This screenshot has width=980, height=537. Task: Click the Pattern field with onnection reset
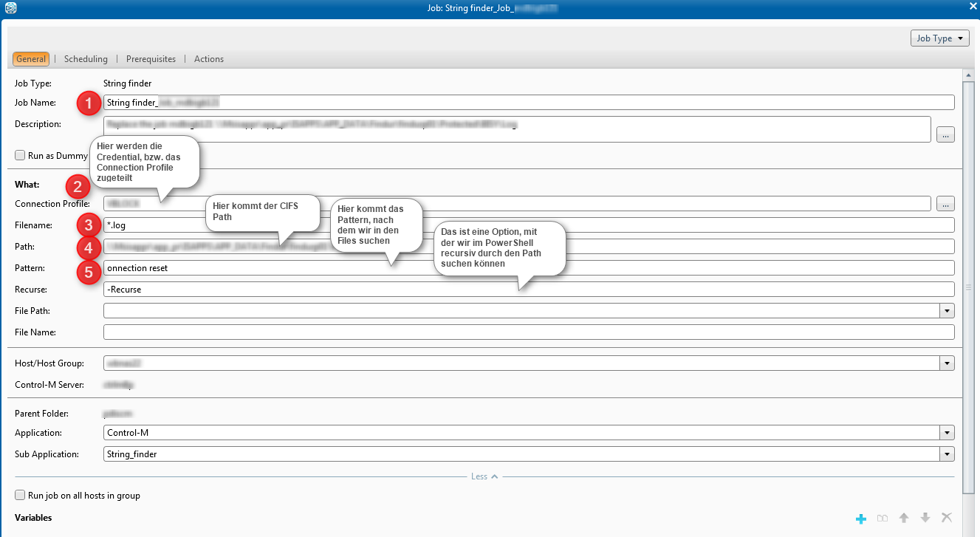pos(529,268)
